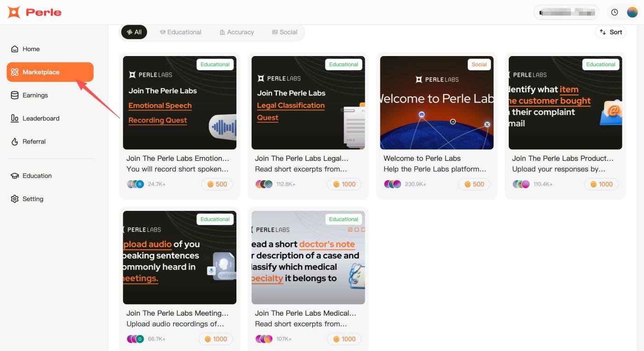Click the Leaderboard chart icon
644x351 pixels.
pyautogui.click(x=15, y=119)
